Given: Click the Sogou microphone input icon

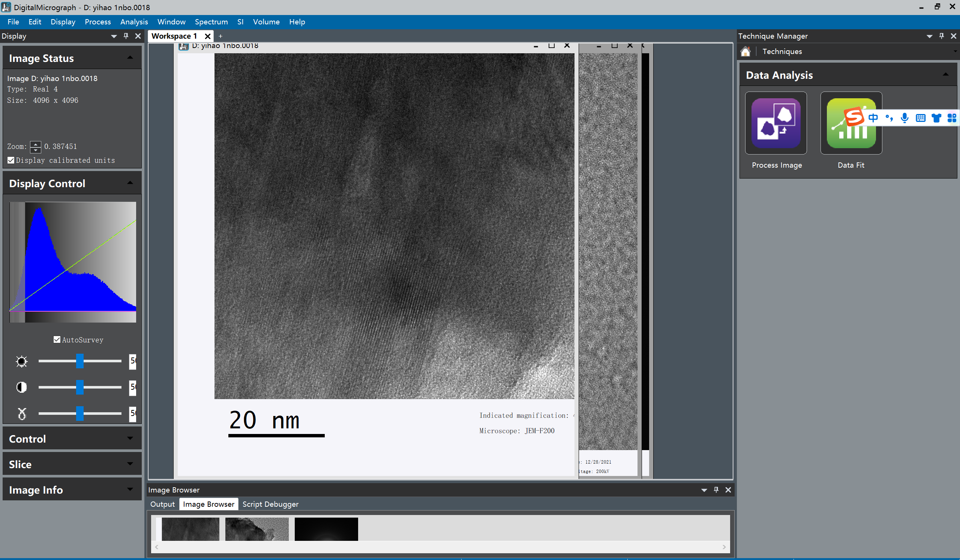Looking at the screenshot, I should click(x=904, y=118).
